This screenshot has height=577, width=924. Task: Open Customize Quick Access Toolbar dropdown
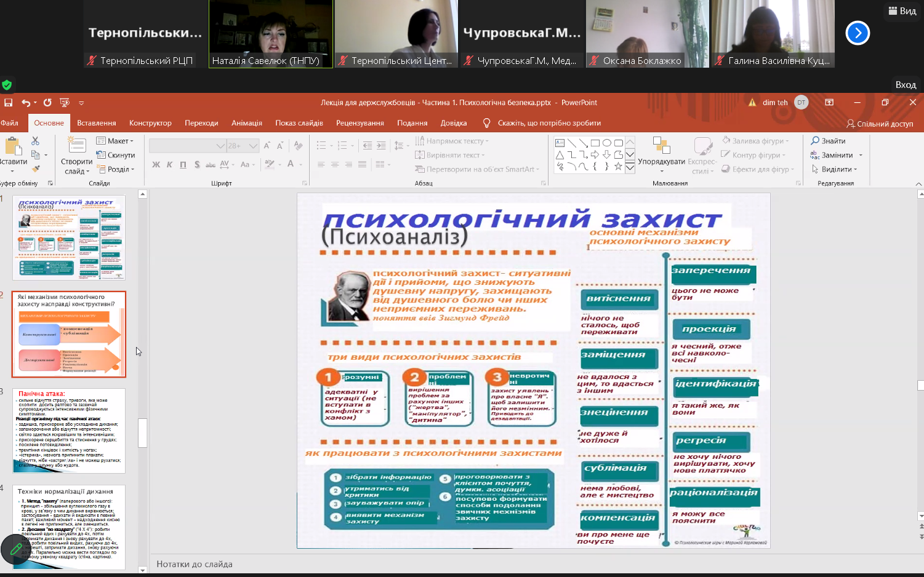pyautogui.click(x=81, y=103)
